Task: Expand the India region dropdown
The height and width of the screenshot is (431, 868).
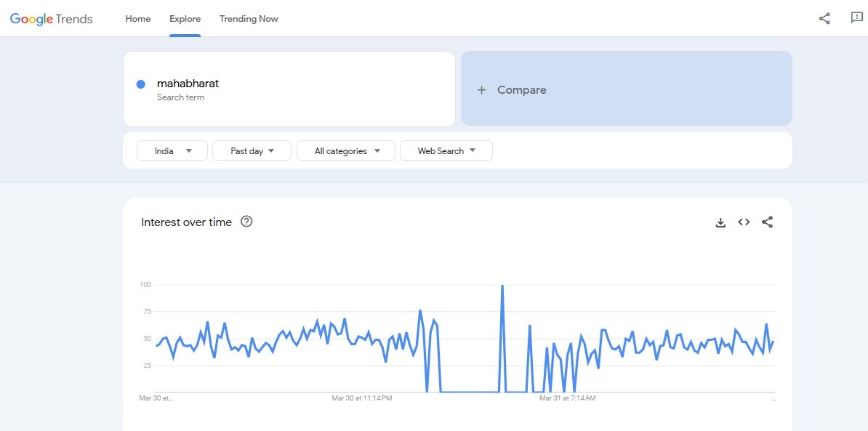Action: point(172,150)
